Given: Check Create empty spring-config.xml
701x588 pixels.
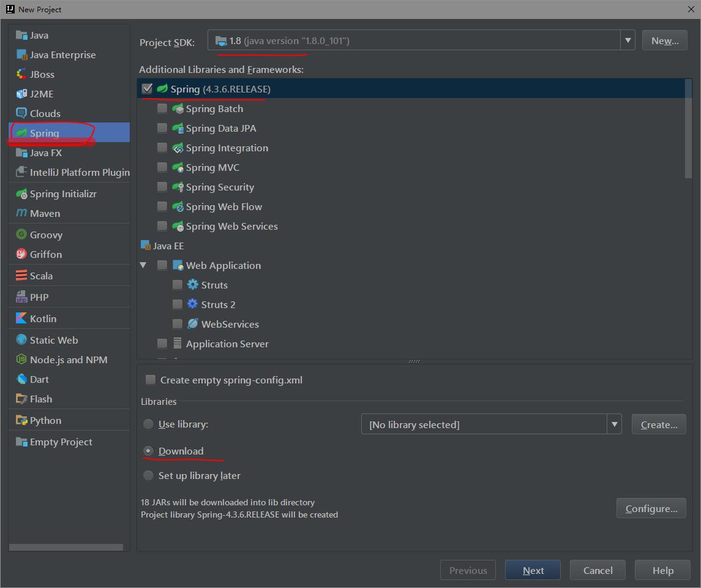Looking at the screenshot, I should 151,380.
